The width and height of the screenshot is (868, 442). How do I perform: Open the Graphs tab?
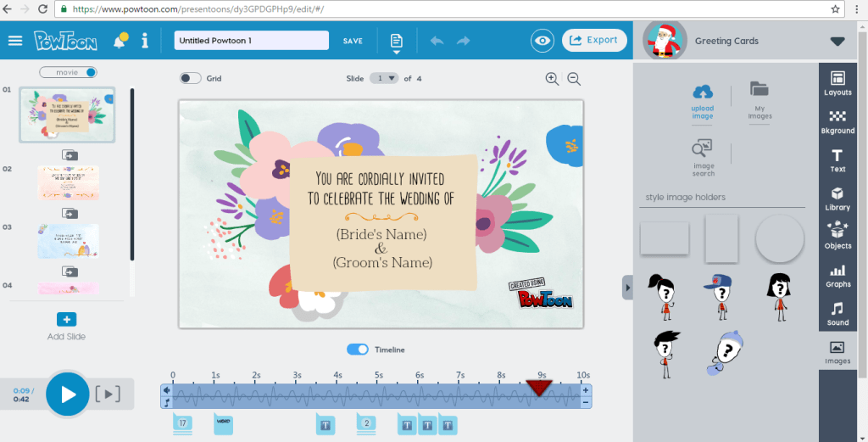[837, 275]
